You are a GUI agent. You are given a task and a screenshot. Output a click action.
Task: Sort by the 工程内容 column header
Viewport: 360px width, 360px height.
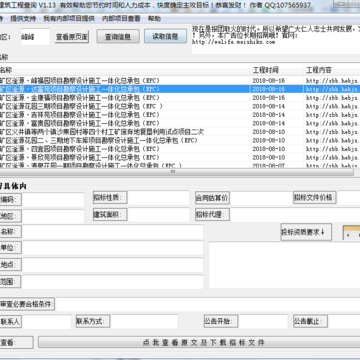click(x=332, y=70)
